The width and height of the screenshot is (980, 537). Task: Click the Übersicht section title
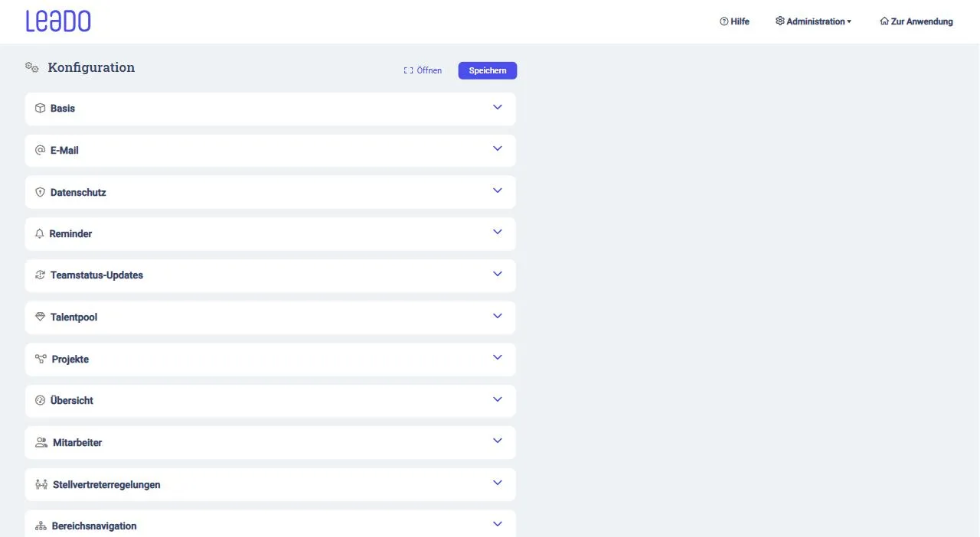point(72,401)
